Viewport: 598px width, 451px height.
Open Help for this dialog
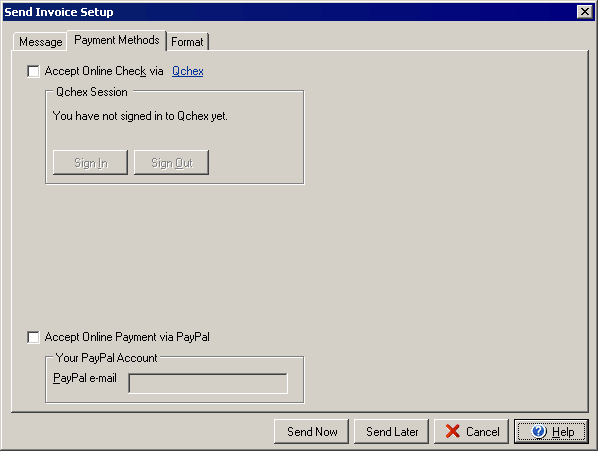551,432
